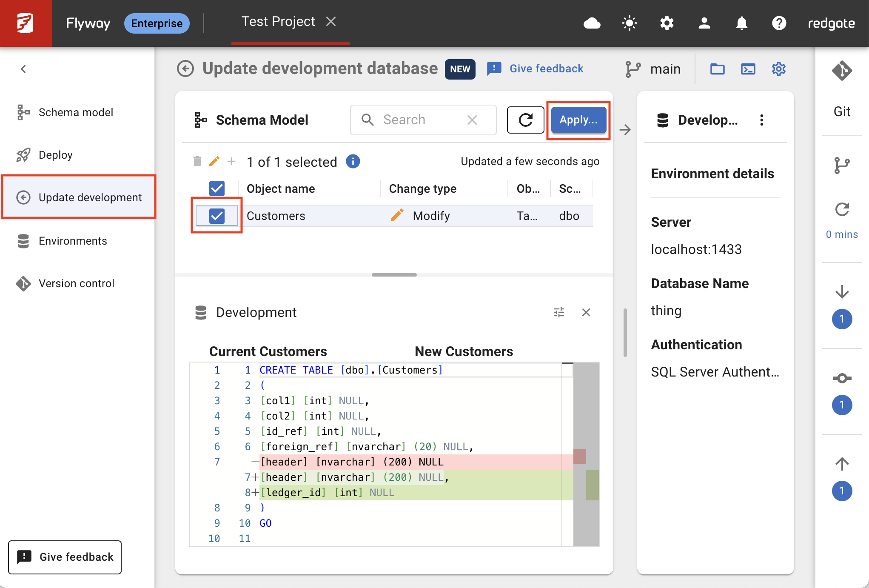Click the dbo schema cell

[569, 216]
